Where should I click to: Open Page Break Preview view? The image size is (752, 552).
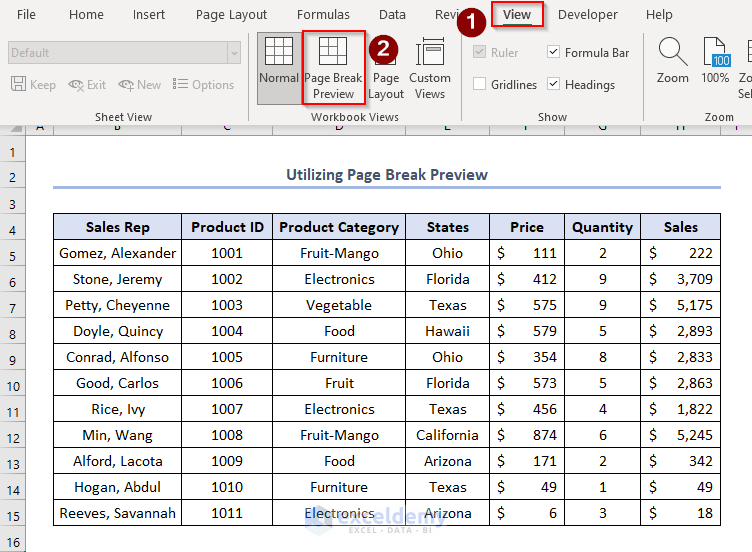click(333, 67)
